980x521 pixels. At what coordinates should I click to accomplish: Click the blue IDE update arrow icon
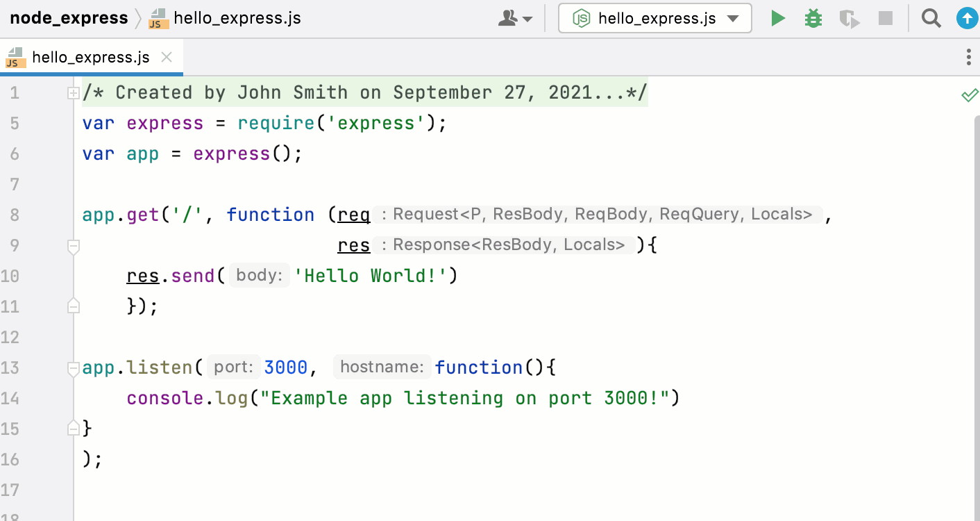coord(967,18)
